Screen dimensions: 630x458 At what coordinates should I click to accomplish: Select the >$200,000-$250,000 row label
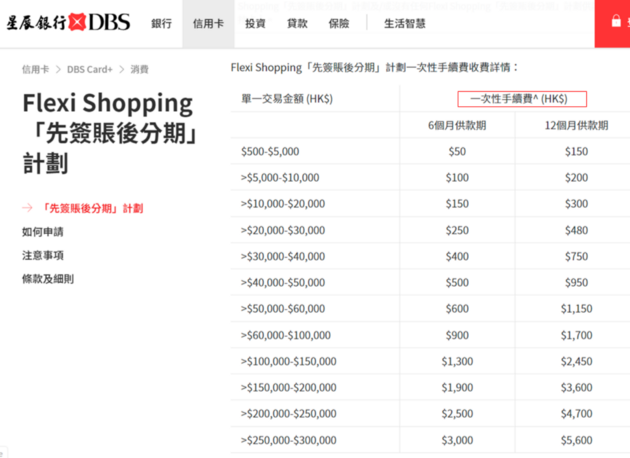tap(288, 413)
